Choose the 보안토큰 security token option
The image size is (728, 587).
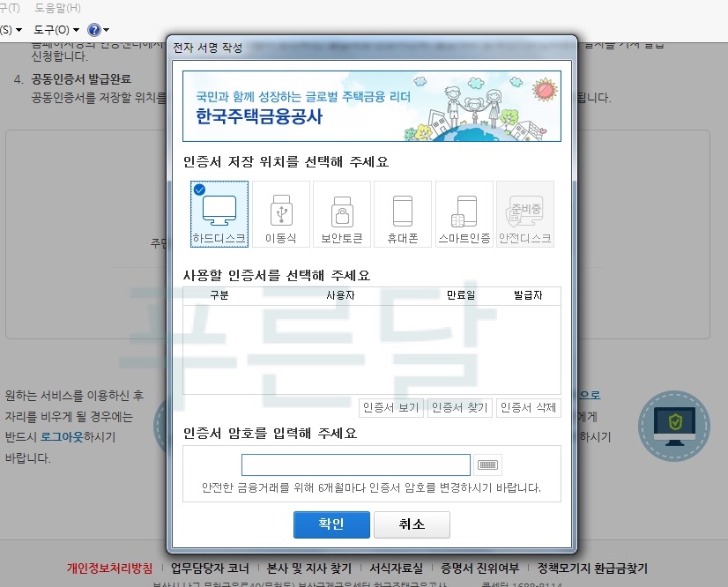(342, 214)
